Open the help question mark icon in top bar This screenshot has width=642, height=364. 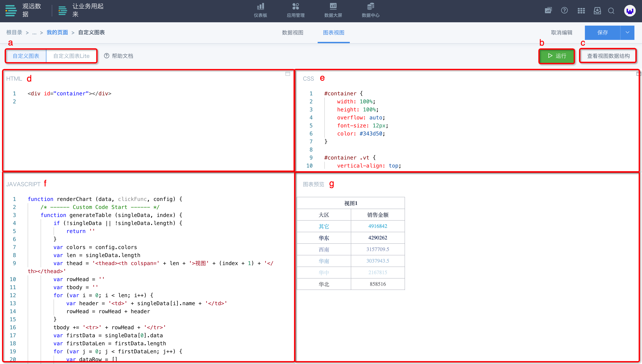point(564,10)
